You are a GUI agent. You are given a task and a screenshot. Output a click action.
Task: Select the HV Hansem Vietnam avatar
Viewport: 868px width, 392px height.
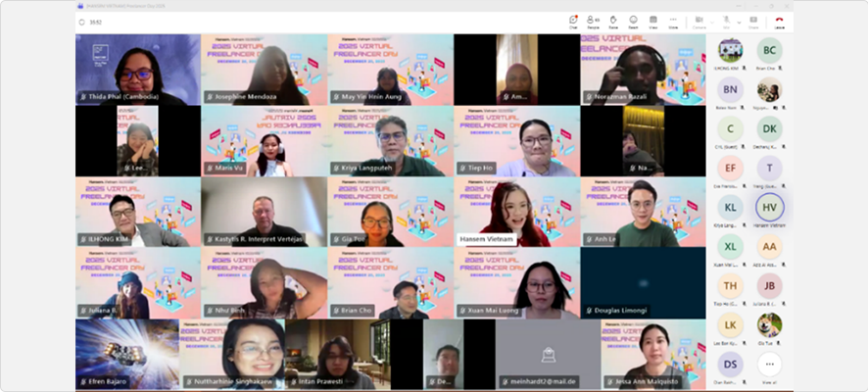tap(769, 208)
